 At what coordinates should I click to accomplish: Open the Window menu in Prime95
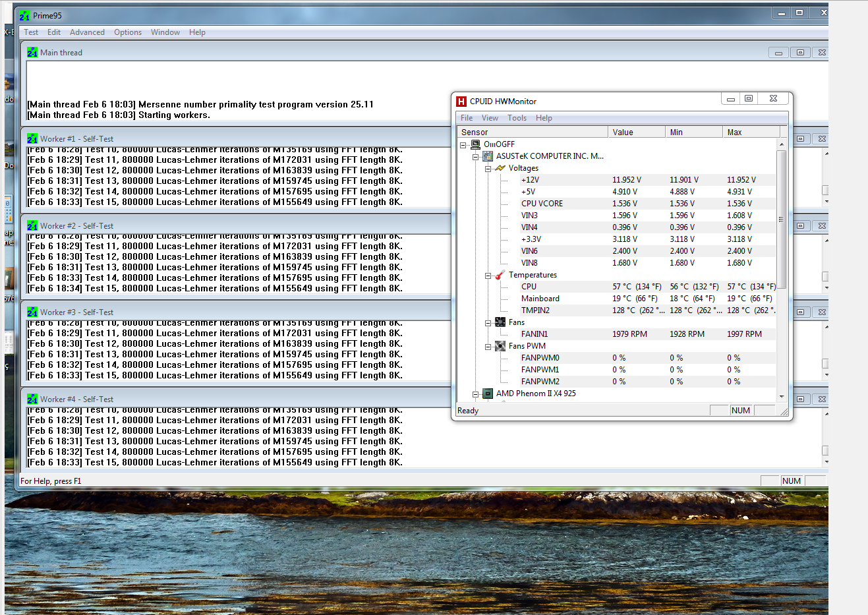point(165,32)
